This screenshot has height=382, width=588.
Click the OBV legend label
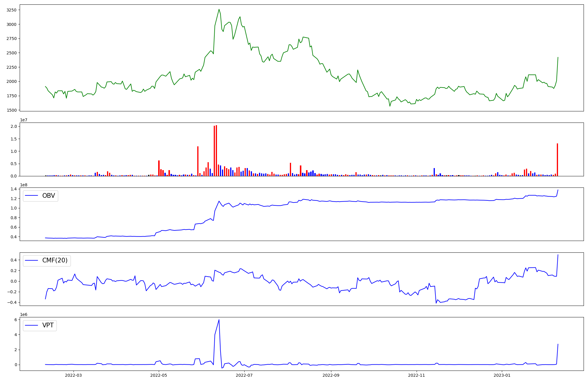tap(49, 196)
